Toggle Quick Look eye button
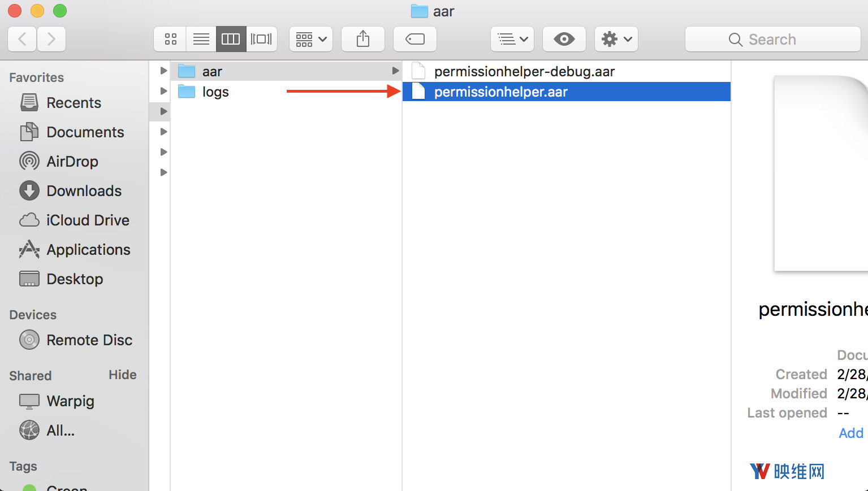Screen dimensions: 868x491 tap(564, 39)
